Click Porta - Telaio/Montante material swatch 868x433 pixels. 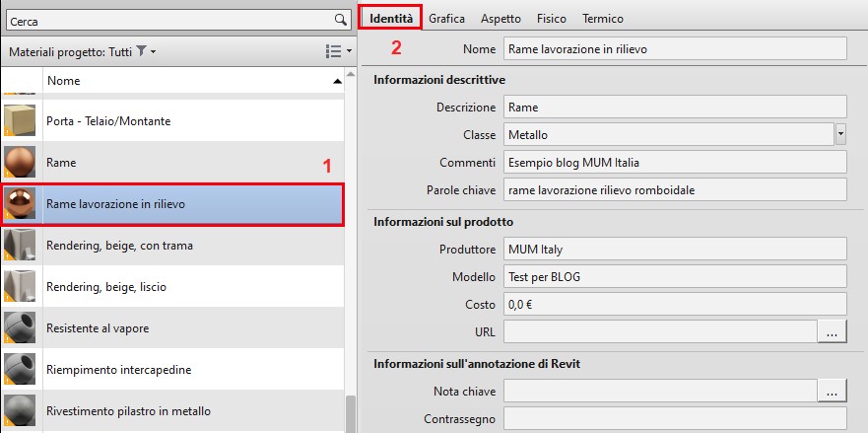click(20, 120)
